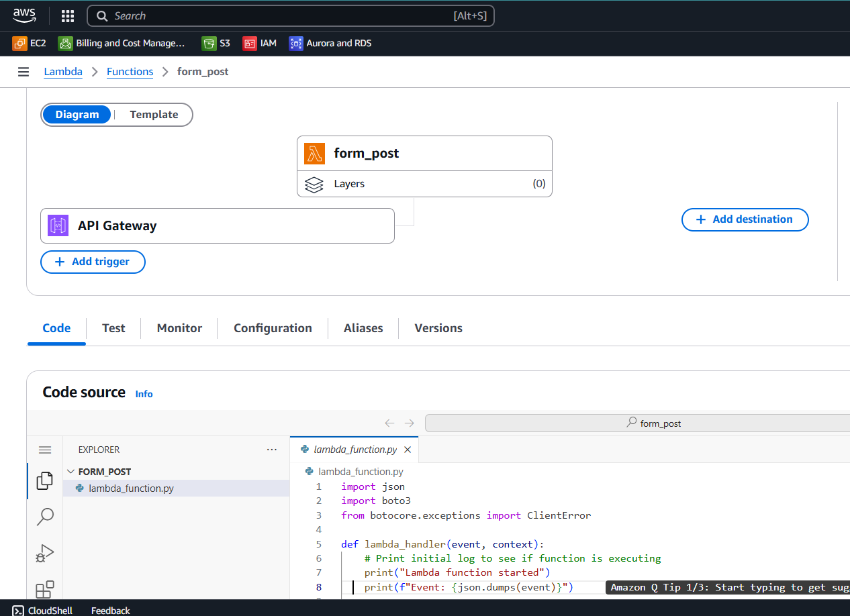Switch to the Configuration tab
This screenshot has width=850, height=616.
(x=273, y=328)
